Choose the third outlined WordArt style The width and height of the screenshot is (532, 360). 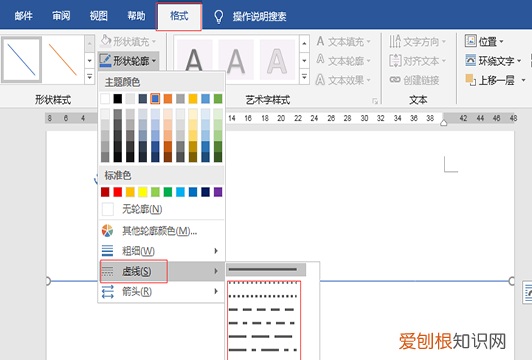click(x=277, y=60)
